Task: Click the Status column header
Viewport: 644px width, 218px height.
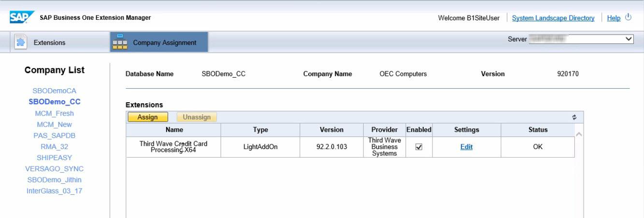Action: [538, 130]
